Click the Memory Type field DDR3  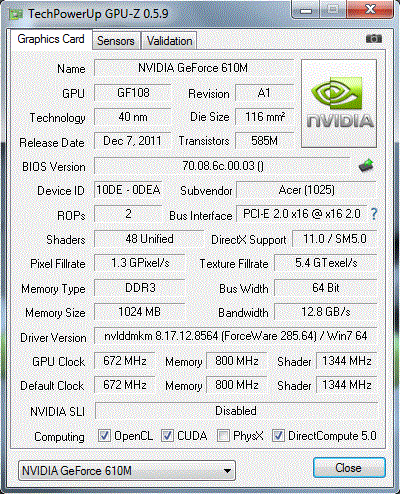(140, 288)
